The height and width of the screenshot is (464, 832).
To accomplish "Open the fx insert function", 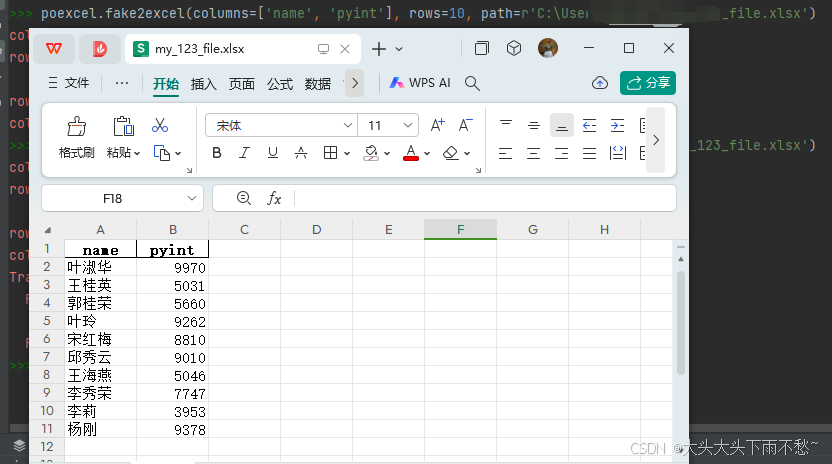I will pos(274,198).
